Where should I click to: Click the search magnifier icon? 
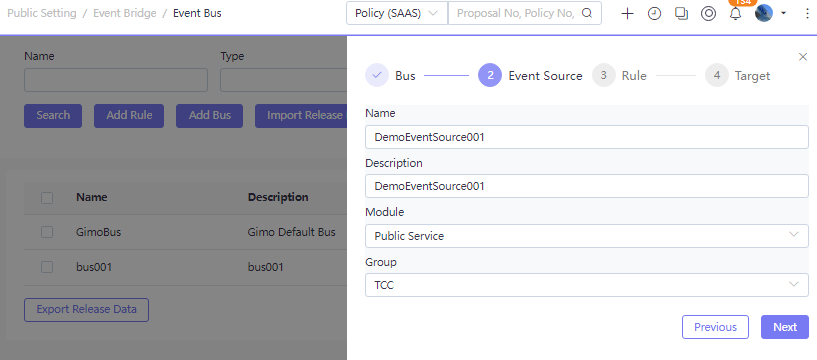(x=587, y=14)
